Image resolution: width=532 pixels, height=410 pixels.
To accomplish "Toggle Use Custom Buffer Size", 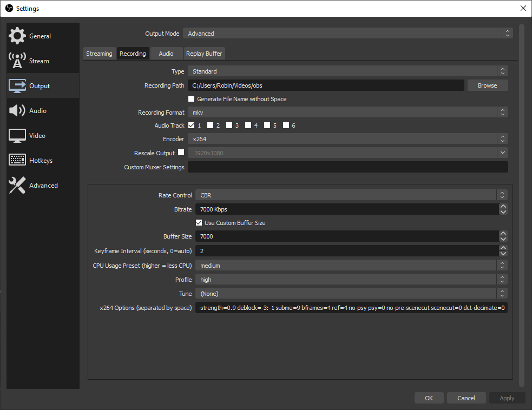I will tap(199, 223).
